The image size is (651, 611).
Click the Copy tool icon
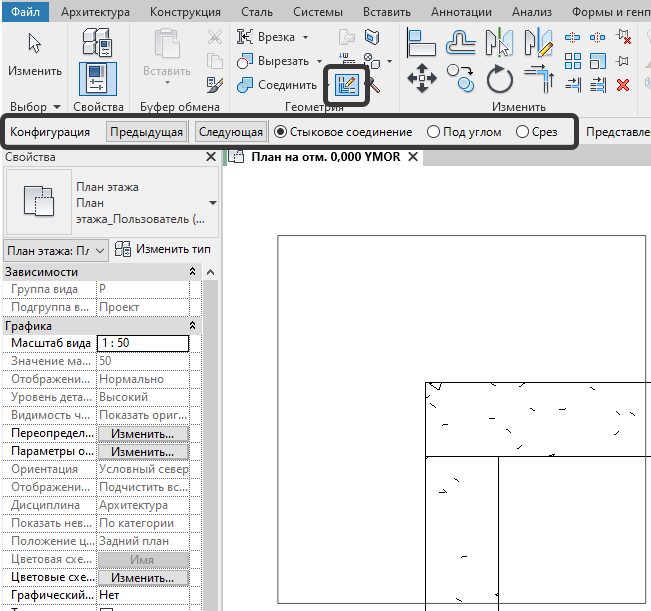[x=460, y=79]
